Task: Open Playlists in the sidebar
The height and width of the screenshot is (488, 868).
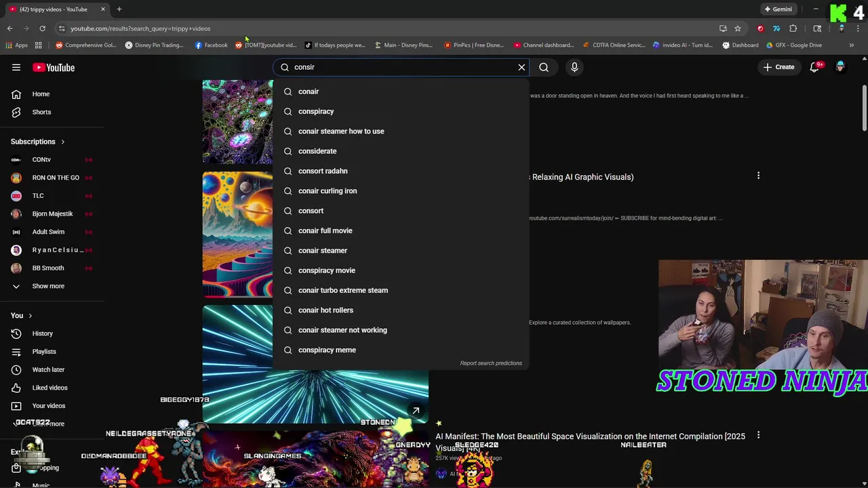Action: coord(44,352)
